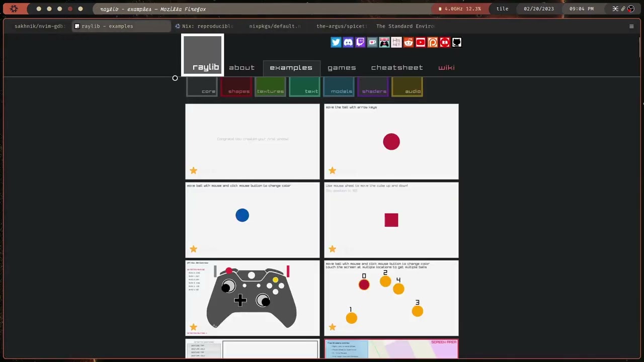The height and width of the screenshot is (362, 644).
Task: Click the 02/20/2023 date widget
Action: pyautogui.click(x=538, y=9)
